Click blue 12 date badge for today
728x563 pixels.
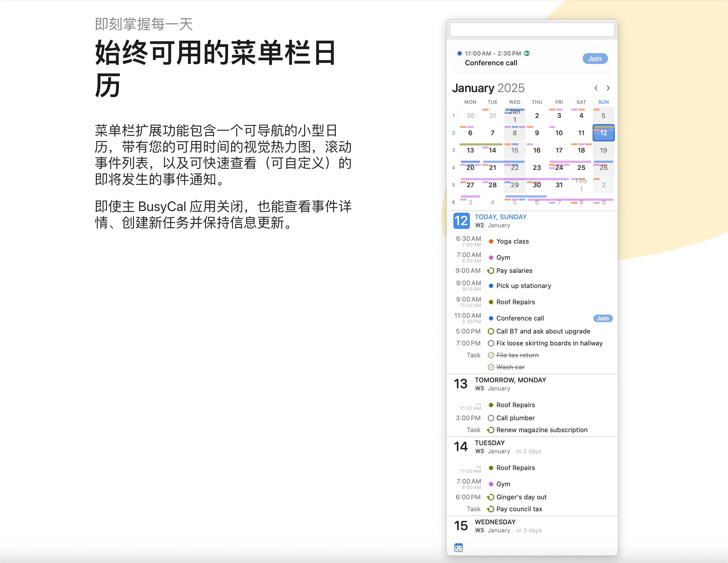point(461,221)
